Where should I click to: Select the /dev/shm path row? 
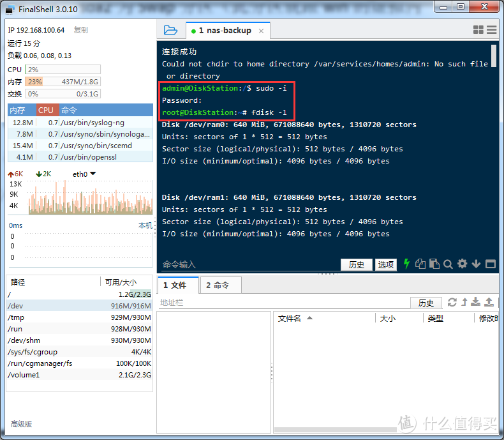(79, 340)
